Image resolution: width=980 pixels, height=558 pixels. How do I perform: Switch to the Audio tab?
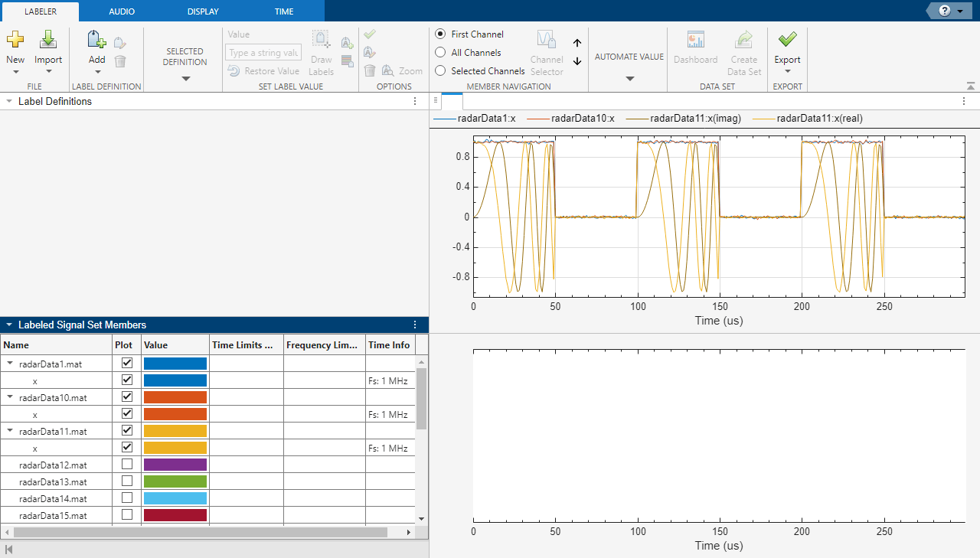(122, 11)
